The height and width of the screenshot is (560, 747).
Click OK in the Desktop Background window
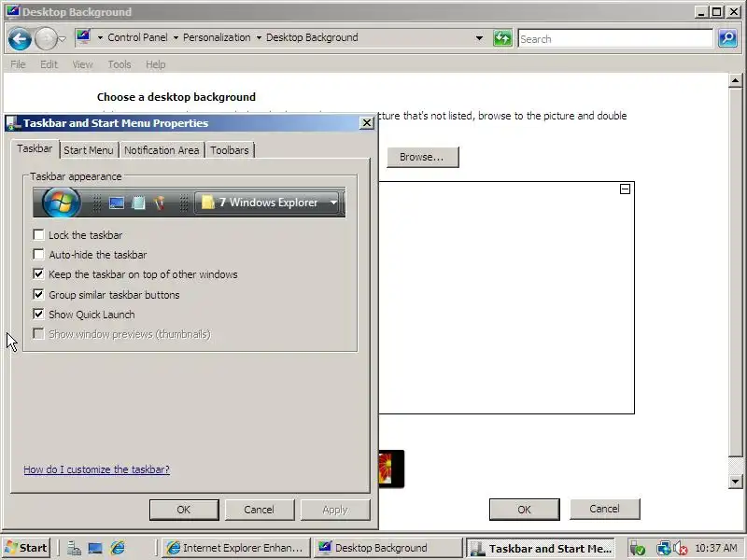[525, 510]
